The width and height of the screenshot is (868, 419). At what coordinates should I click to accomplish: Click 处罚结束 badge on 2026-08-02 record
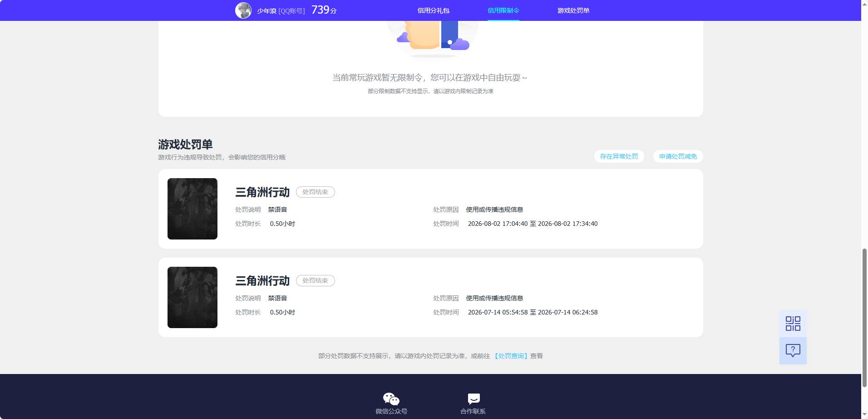click(x=315, y=192)
